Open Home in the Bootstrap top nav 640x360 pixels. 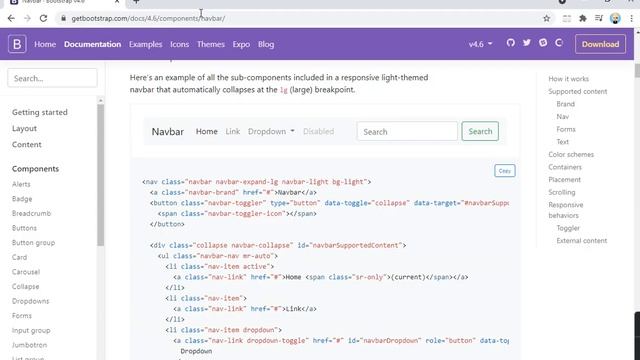click(x=45, y=44)
